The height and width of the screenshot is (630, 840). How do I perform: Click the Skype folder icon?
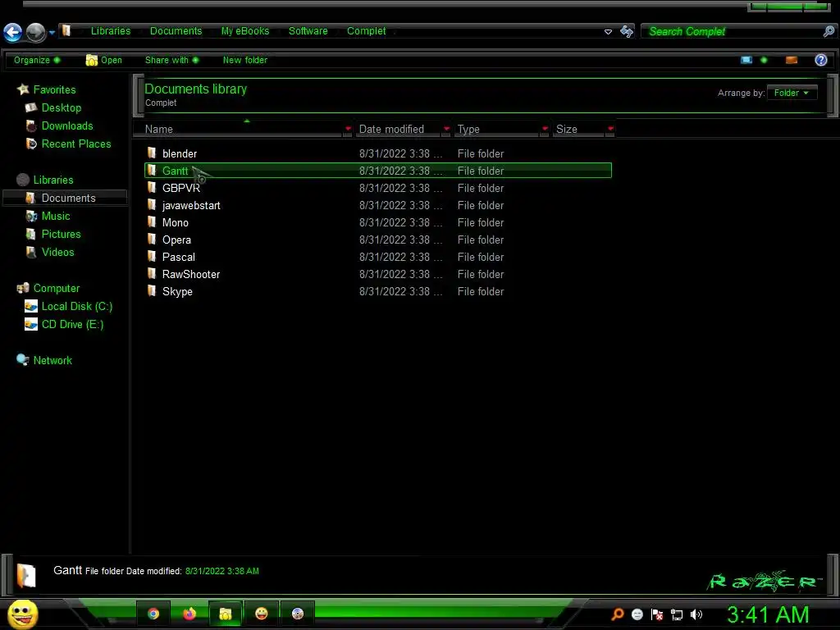[152, 290]
